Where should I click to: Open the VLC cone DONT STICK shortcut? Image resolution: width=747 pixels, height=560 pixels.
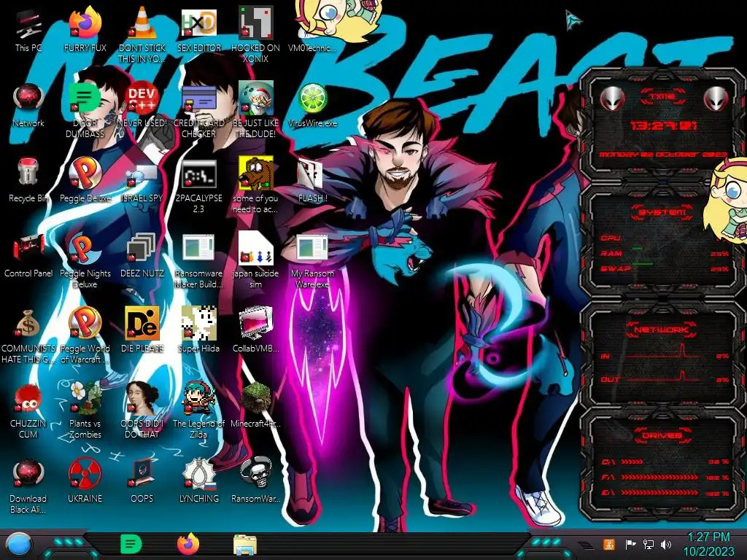142,34
